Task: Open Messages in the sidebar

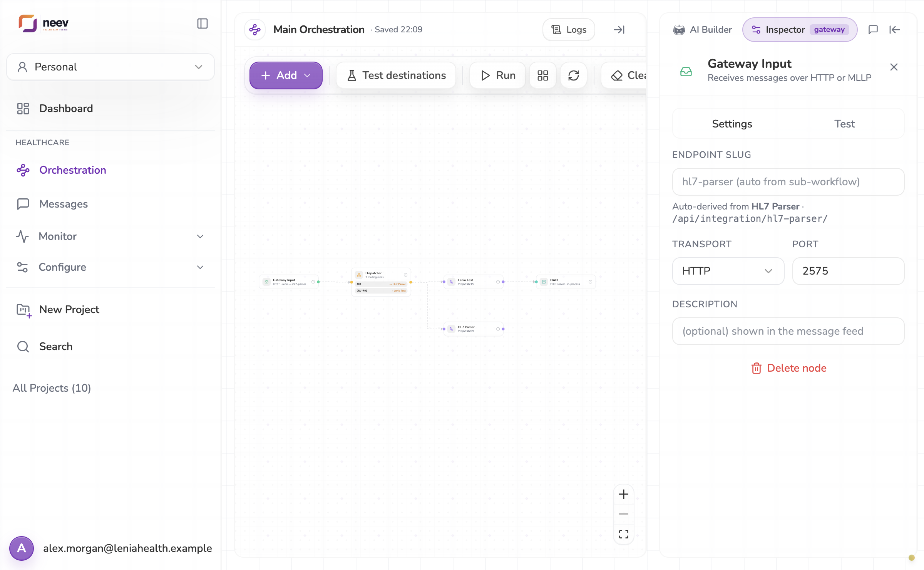Action: (x=110, y=204)
